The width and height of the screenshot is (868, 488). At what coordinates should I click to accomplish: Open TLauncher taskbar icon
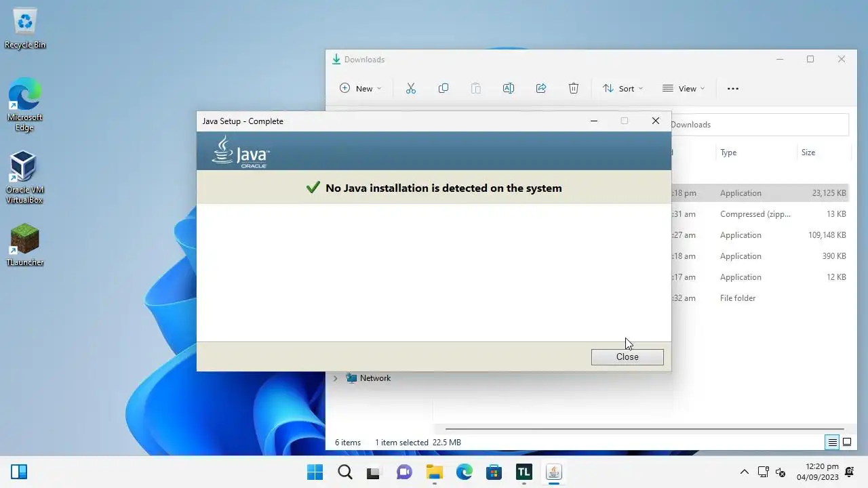click(524, 472)
